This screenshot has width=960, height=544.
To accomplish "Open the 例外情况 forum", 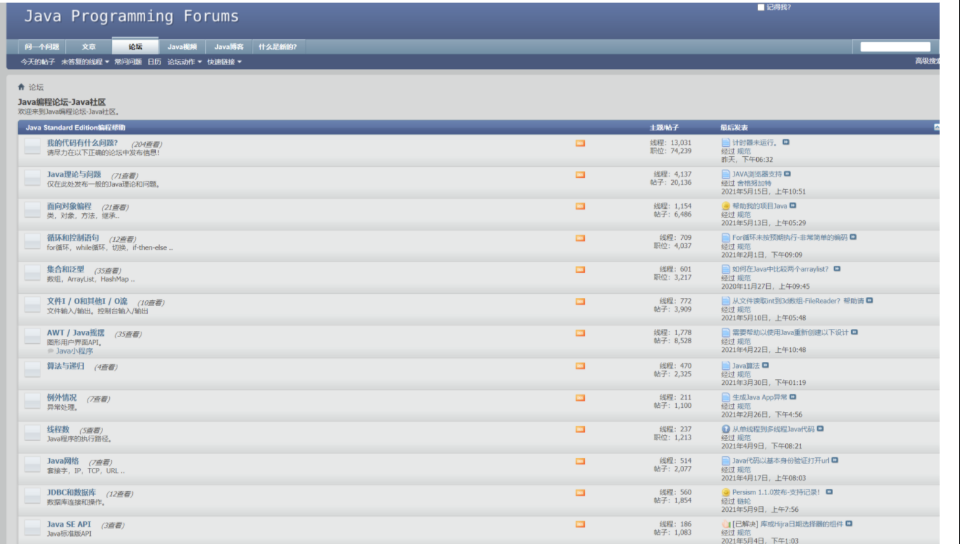I will [x=62, y=398].
